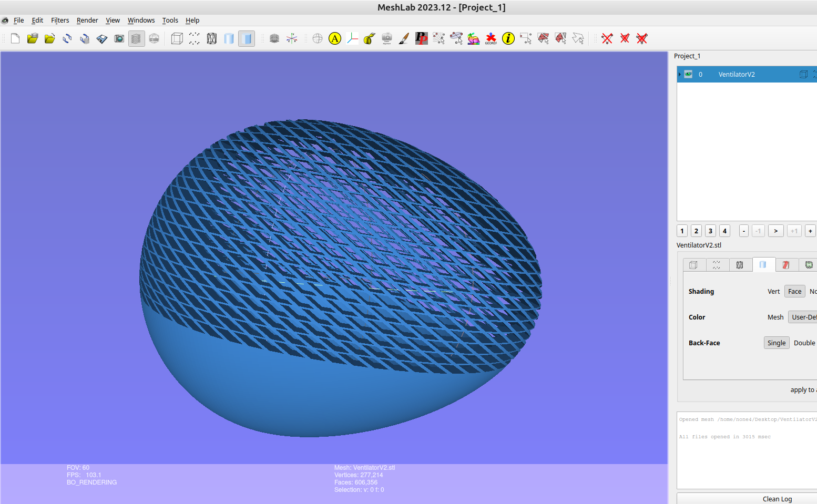
Task: Expand the VentilatorV2 layer tree entry
Action: coord(679,74)
